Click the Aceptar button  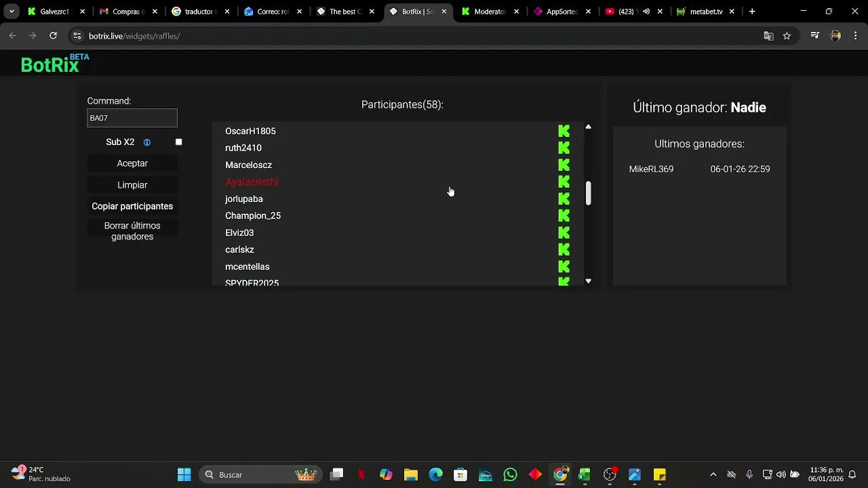pyautogui.click(x=132, y=163)
